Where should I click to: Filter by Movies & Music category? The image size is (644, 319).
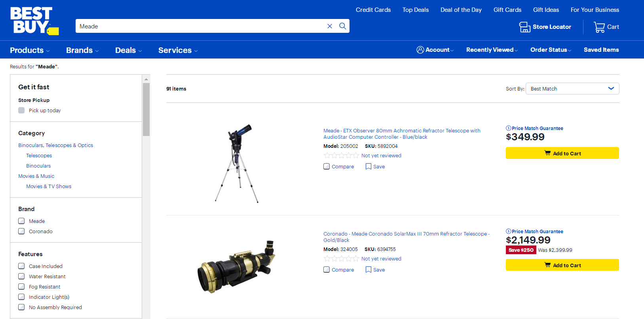36,176
